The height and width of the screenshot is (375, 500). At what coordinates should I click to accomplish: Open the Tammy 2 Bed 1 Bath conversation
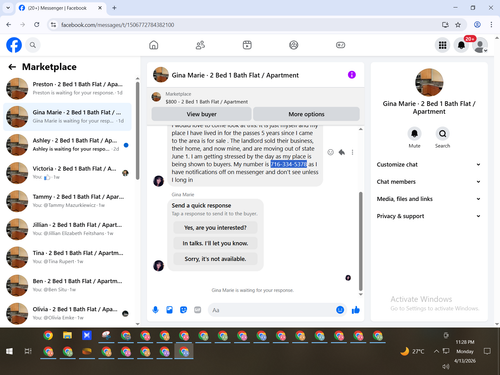68,201
